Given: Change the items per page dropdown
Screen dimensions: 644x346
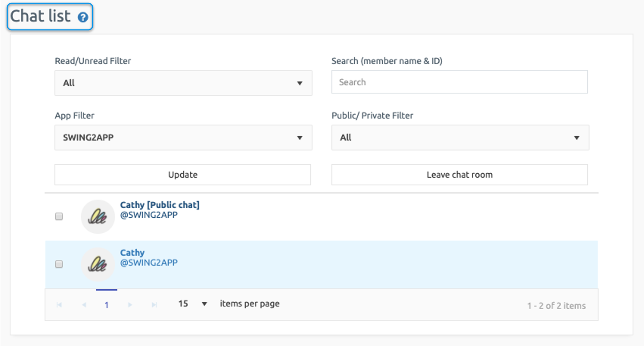Looking at the screenshot, I should [193, 304].
